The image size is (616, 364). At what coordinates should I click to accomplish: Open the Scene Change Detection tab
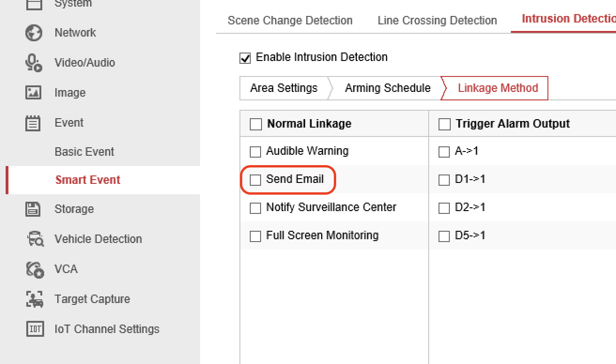coord(290,21)
